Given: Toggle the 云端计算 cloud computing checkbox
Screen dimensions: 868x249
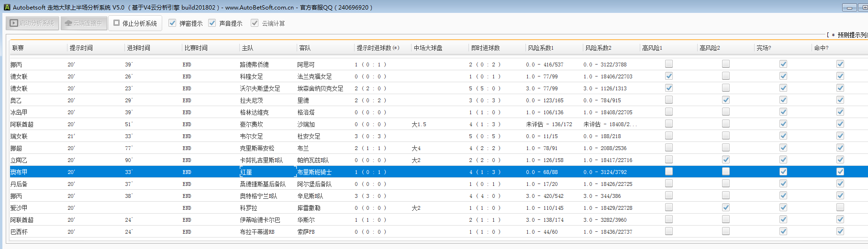Looking at the screenshot, I should pos(255,23).
